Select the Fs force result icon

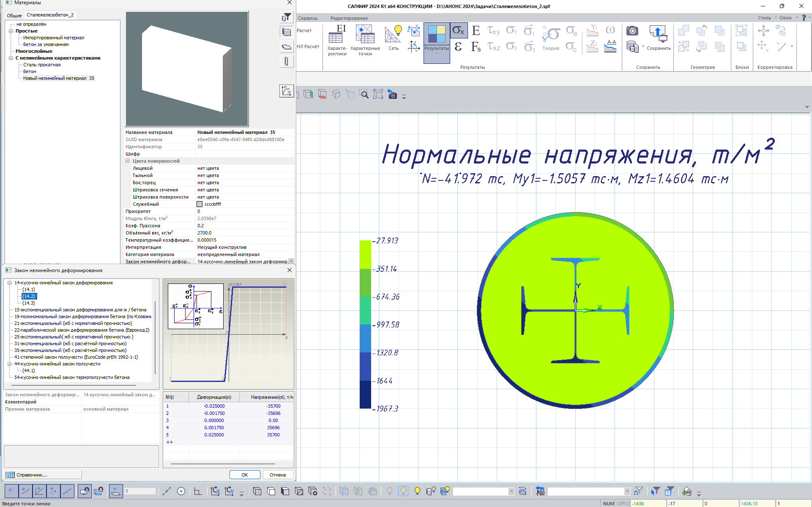[x=476, y=46]
